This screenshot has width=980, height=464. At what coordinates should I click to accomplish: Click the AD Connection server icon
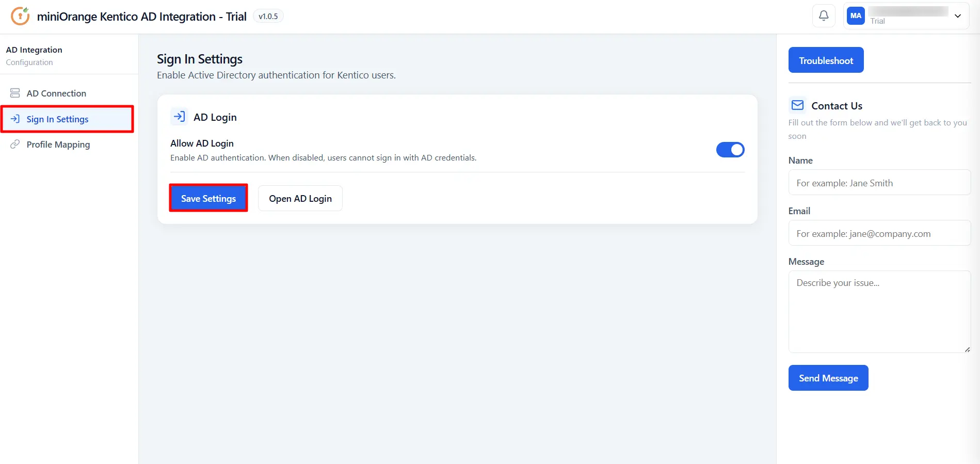(15, 93)
